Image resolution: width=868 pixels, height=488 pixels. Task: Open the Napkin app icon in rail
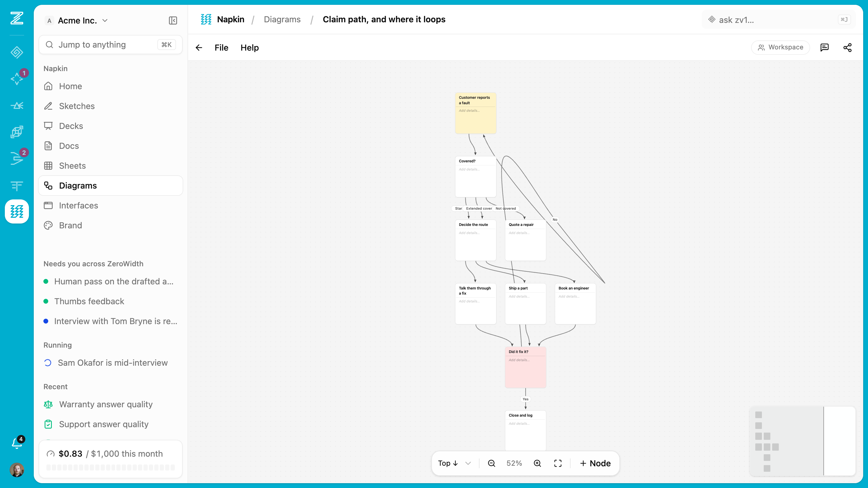pos(17,211)
